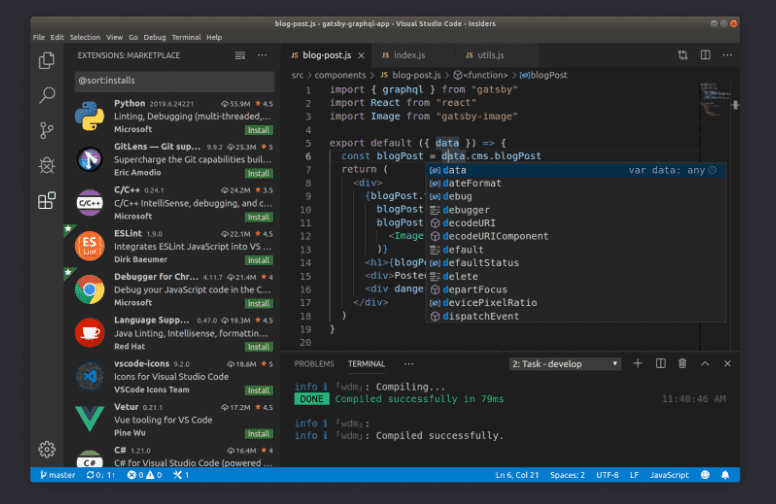Add a new terminal with plus icon

638,364
